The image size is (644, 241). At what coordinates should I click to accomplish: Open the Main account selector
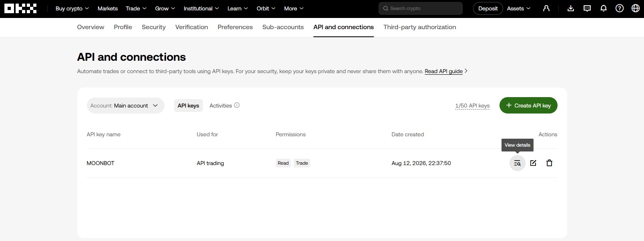point(125,106)
